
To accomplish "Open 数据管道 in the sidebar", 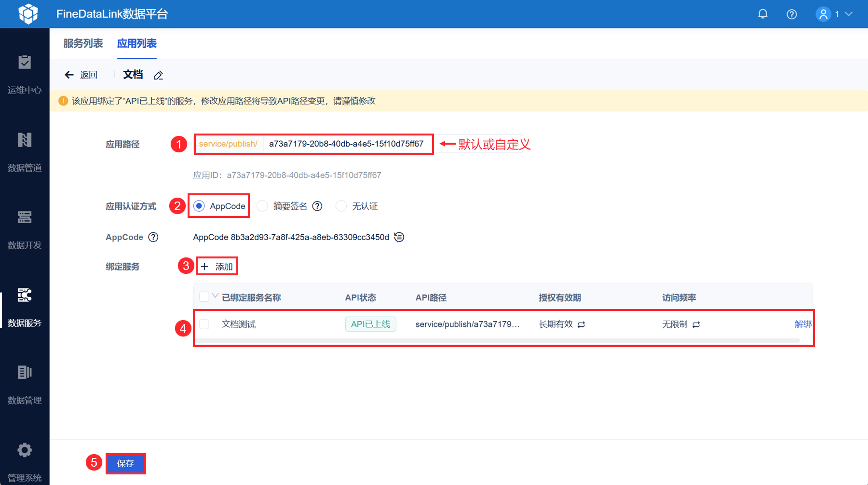I will [x=25, y=152].
